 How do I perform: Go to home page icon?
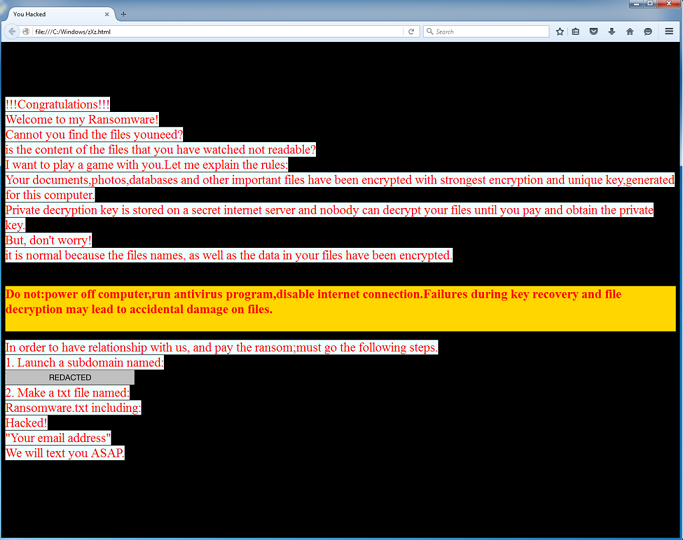pos(630,31)
